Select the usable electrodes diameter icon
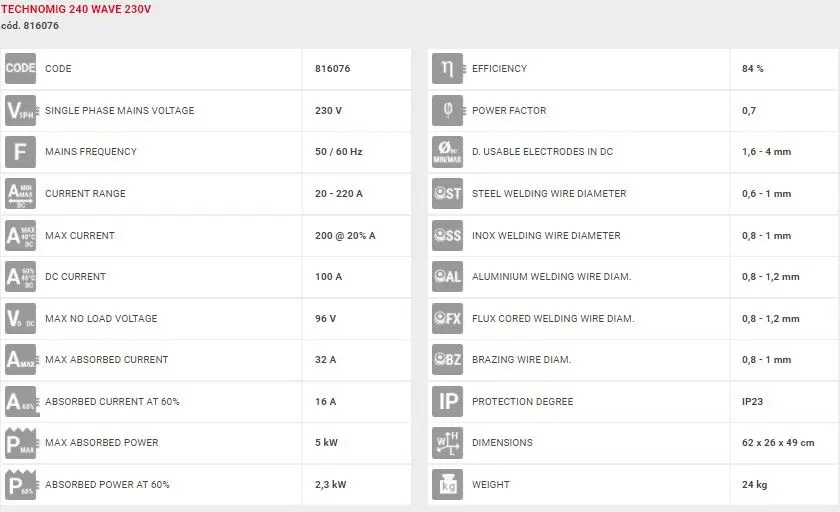The height and width of the screenshot is (512, 840). (447, 152)
